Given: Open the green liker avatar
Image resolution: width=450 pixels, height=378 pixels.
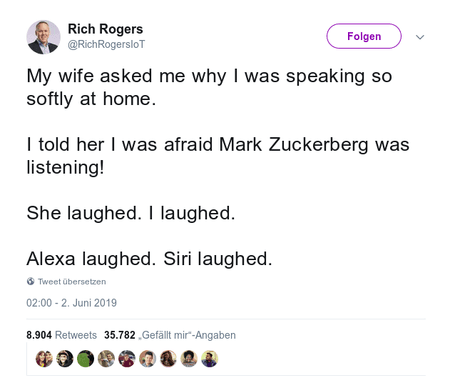Looking at the screenshot, I should pos(85,359).
